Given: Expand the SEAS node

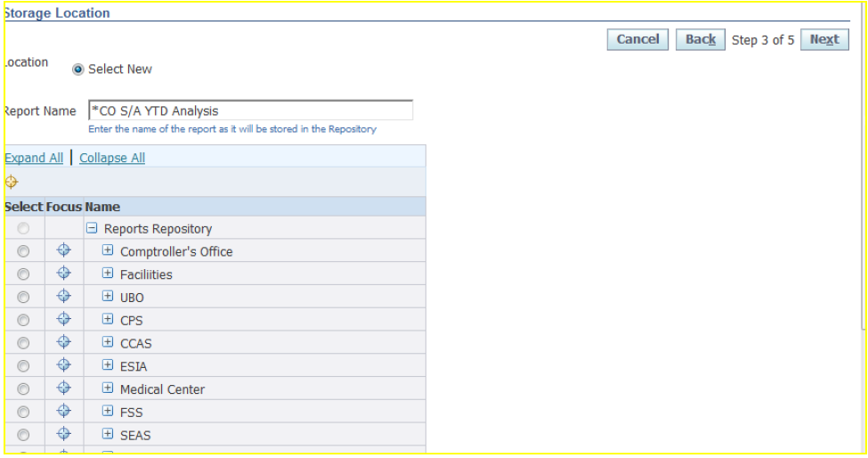Looking at the screenshot, I should point(108,434).
